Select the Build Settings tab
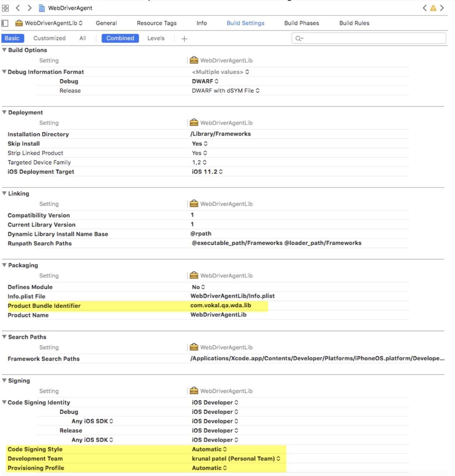The image size is (455, 476). pos(245,23)
